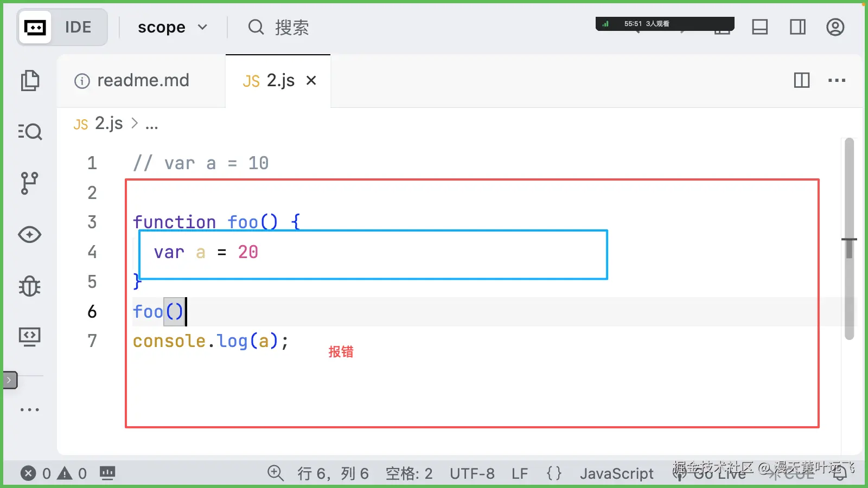868x488 pixels.
Task: Toggle the secondary side bar
Action: [797, 27]
